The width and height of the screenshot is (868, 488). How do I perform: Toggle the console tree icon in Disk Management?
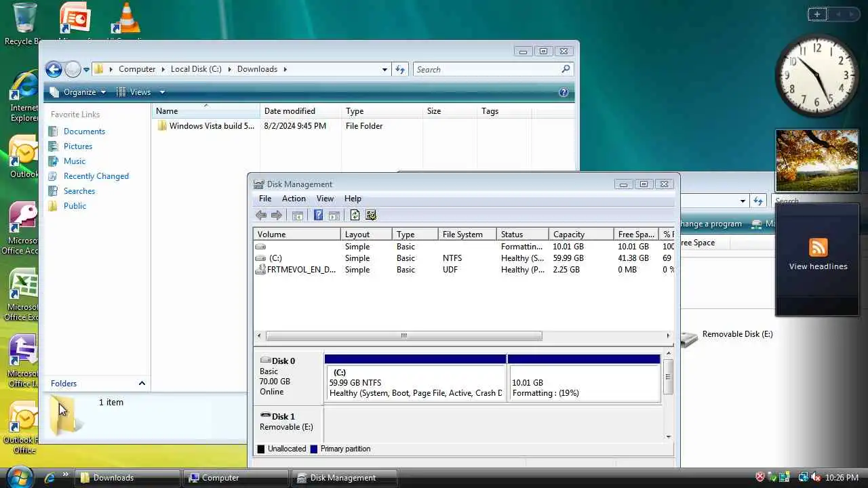click(x=298, y=216)
